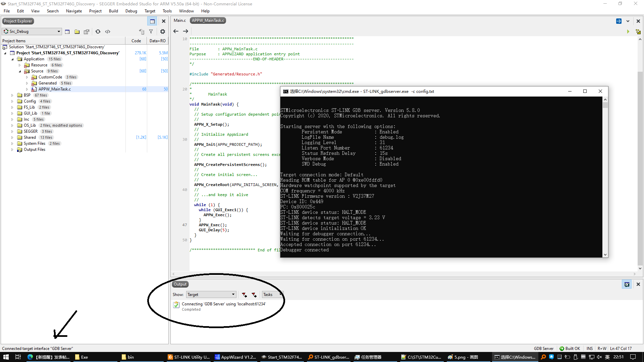
Task: Click the second red clear-output icon in Output panel
Action: [254, 295]
